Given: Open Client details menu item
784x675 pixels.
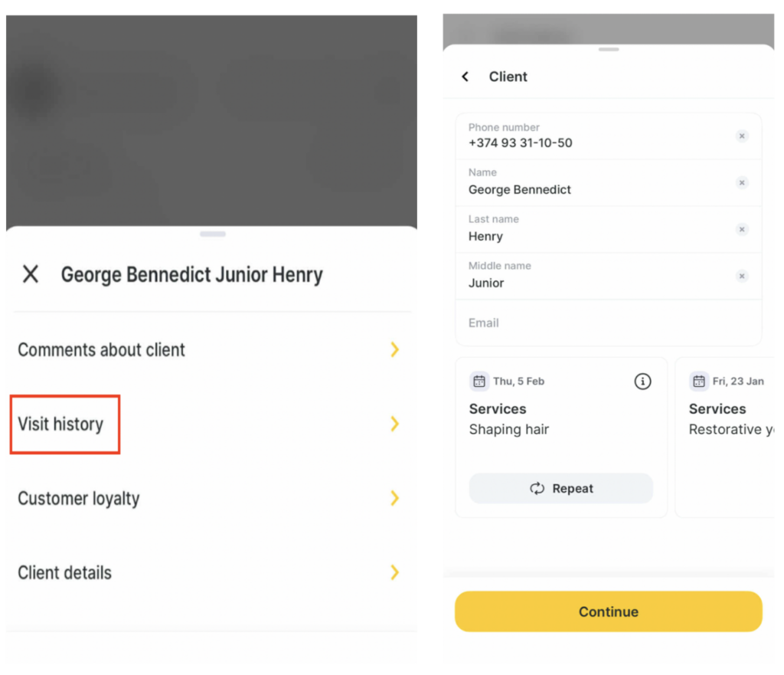Looking at the screenshot, I should pos(65,573).
